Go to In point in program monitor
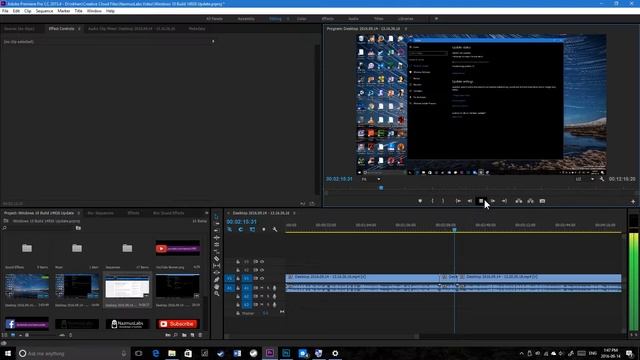Image resolution: width=640 pixels, height=360 pixels. [x=458, y=201]
